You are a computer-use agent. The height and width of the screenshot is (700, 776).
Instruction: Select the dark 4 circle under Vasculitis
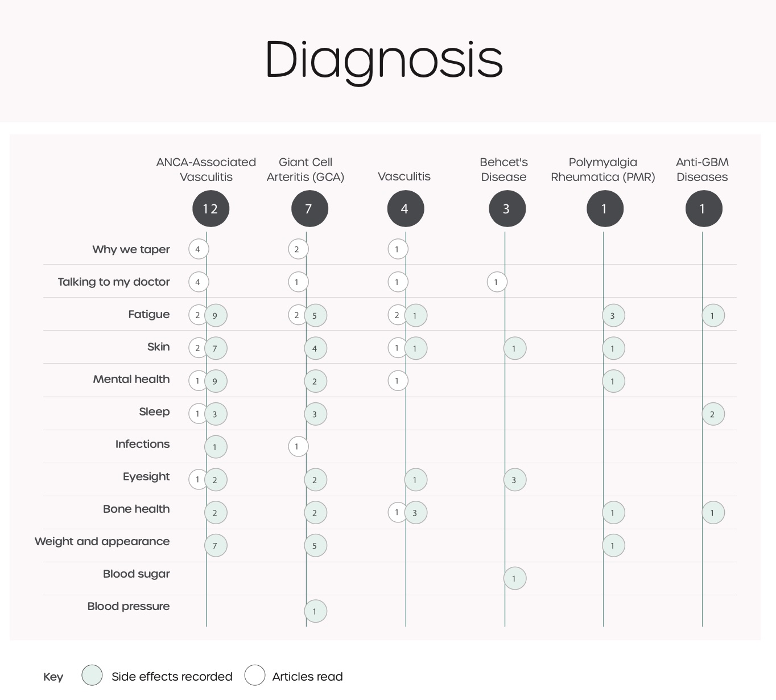coord(405,209)
